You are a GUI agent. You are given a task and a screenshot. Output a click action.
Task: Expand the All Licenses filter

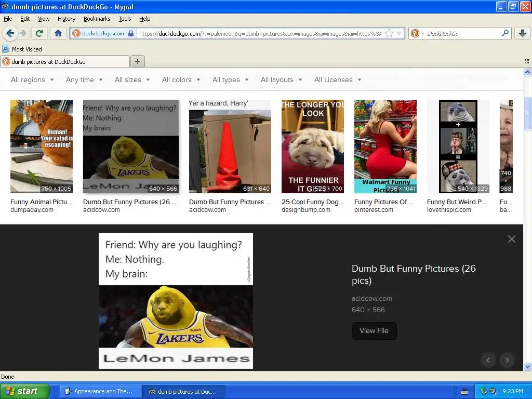coord(338,79)
